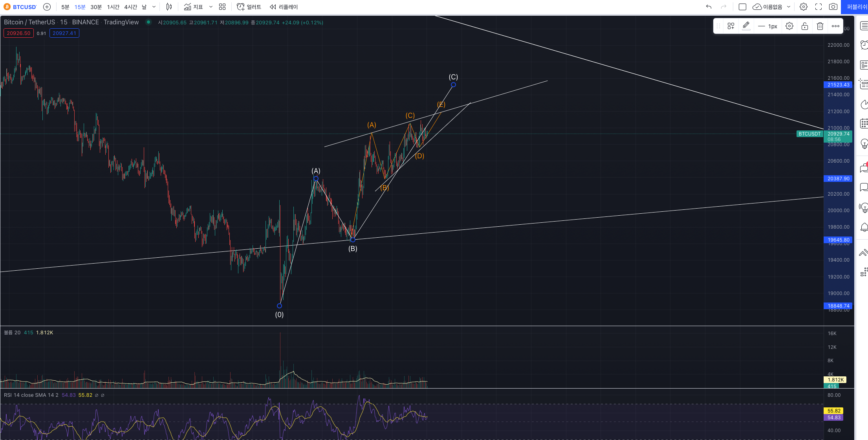The image size is (868, 440).
Task: Click the BTCUSDT current price tag
Action: click(x=809, y=134)
